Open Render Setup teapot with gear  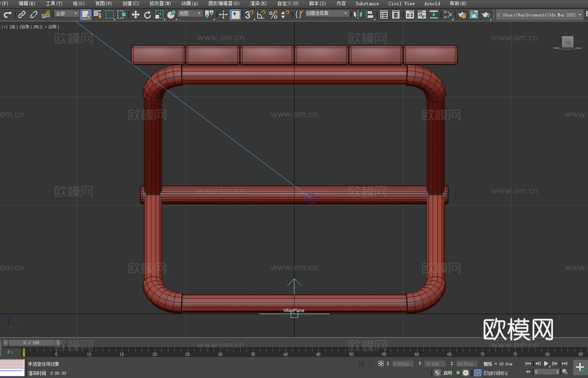click(x=462, y=15)
